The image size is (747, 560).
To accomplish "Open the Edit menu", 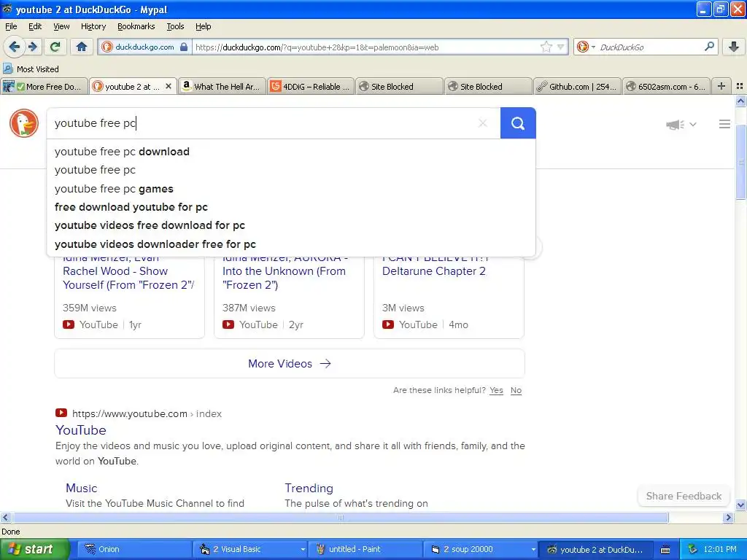I will pos(35,26).
